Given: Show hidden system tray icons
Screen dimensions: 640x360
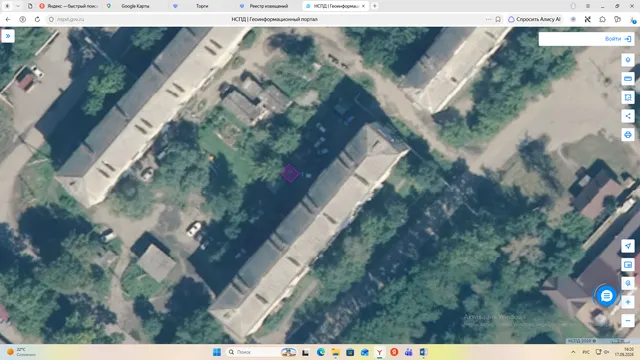Looking at the screenshot, I should point(573,352).
